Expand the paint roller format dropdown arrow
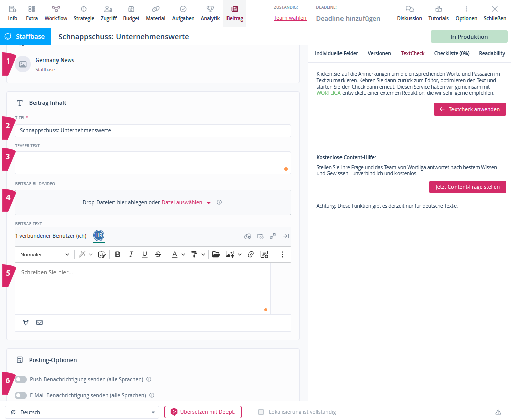511x420 pixels. click(x=203, y=254)
